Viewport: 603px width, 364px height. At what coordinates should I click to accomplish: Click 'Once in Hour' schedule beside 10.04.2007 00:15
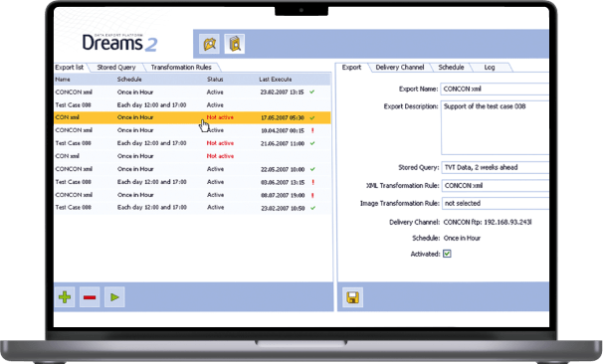(x=135, y=130)
